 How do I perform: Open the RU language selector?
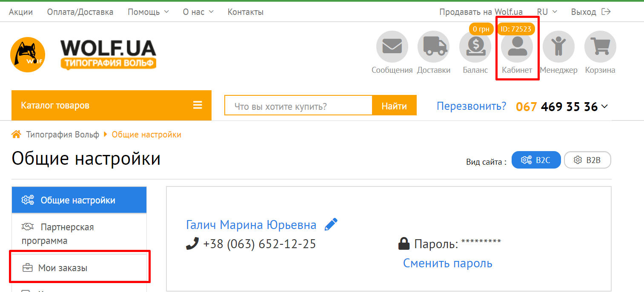[x=547, y=12]
